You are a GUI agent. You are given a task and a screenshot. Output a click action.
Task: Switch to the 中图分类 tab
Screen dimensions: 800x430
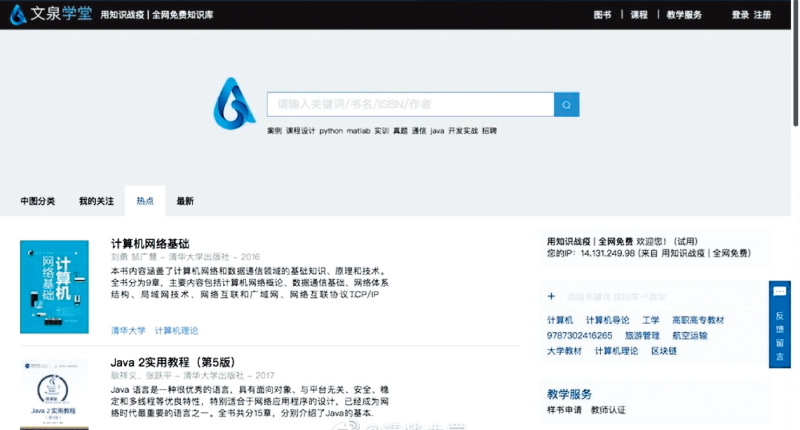(38, 201)
